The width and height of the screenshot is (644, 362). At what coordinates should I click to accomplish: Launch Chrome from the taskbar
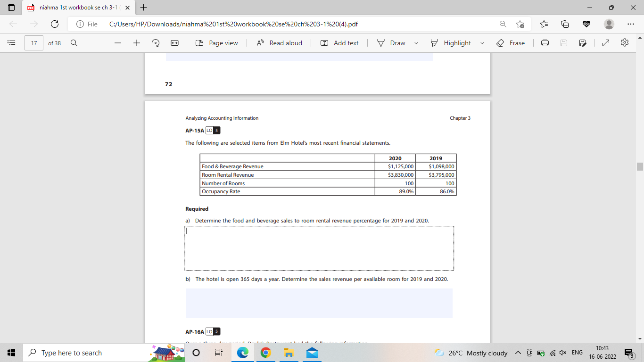pyautogui.click(x=266, y=353)
